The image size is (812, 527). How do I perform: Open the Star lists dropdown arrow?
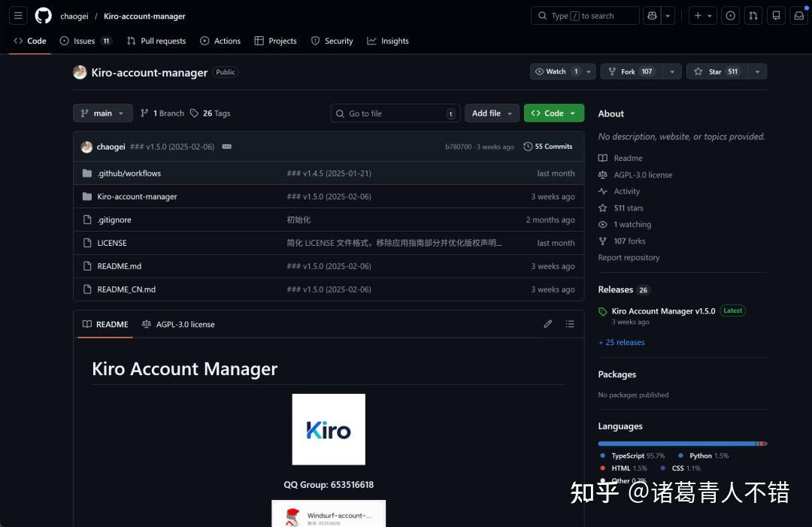pos(757,71)
